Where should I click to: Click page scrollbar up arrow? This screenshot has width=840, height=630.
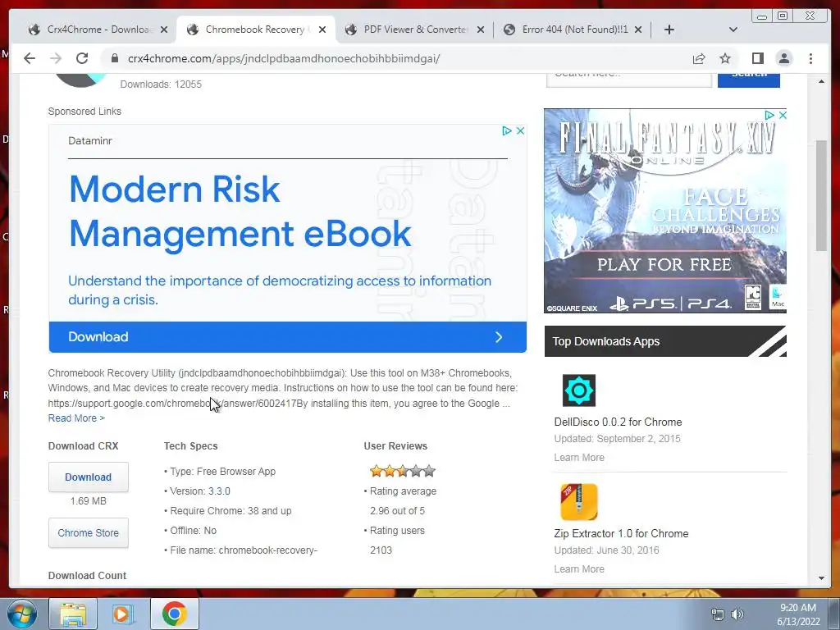821,81
